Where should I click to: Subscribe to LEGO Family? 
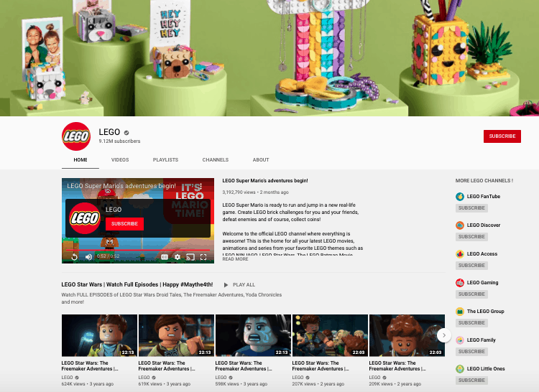click(471, 352)
